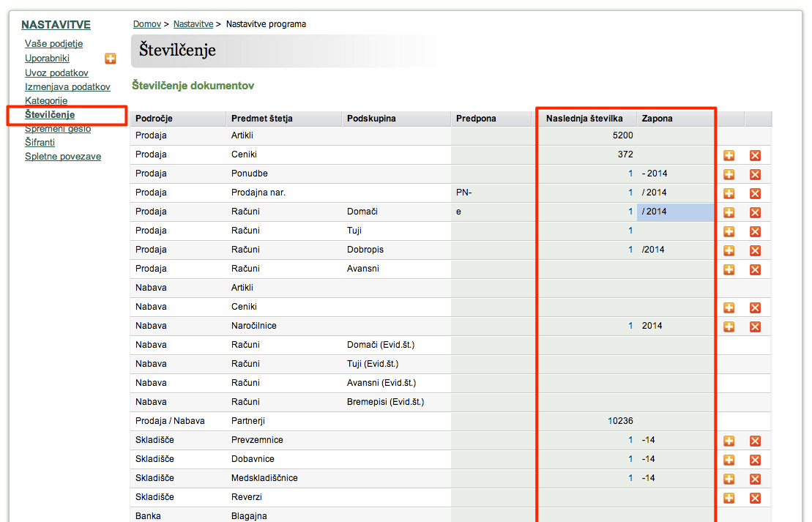Viewport: 812px width, 522px height.
Task: Delete the Medskladiščnice row
Action: click(x=755, y=479)
